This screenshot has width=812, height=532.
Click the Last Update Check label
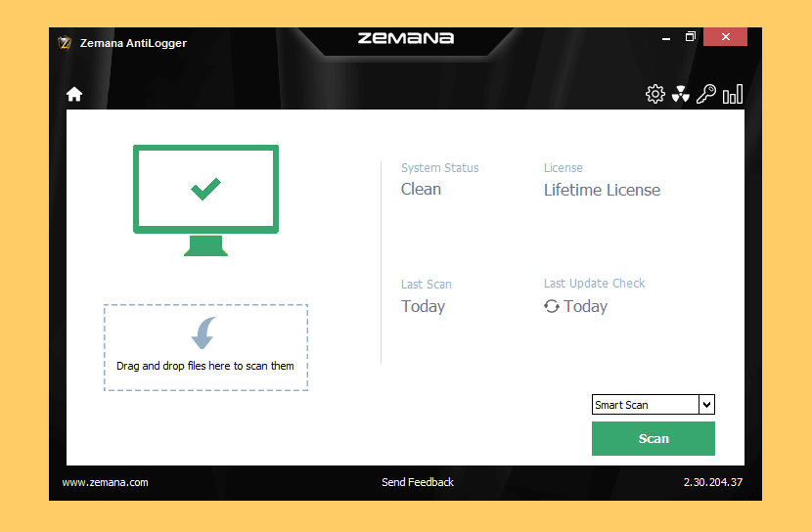click(594, 283)
